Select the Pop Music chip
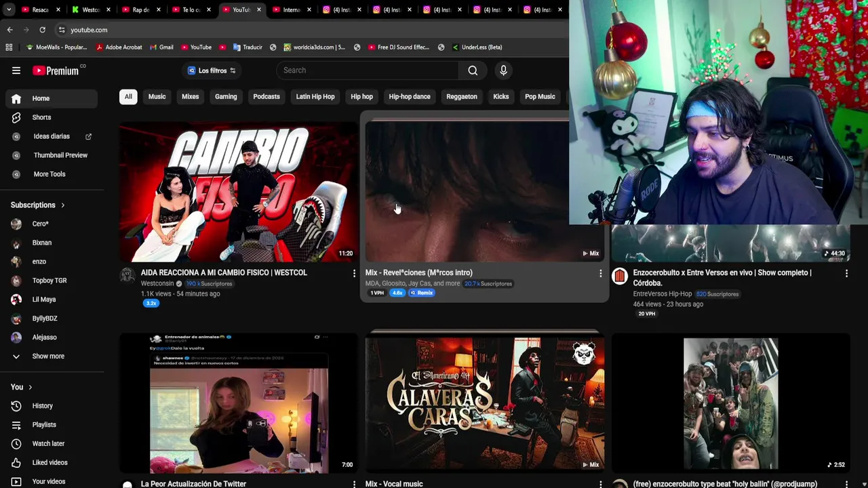This screenshot has height=488, width=868. [x=540, y=97]
